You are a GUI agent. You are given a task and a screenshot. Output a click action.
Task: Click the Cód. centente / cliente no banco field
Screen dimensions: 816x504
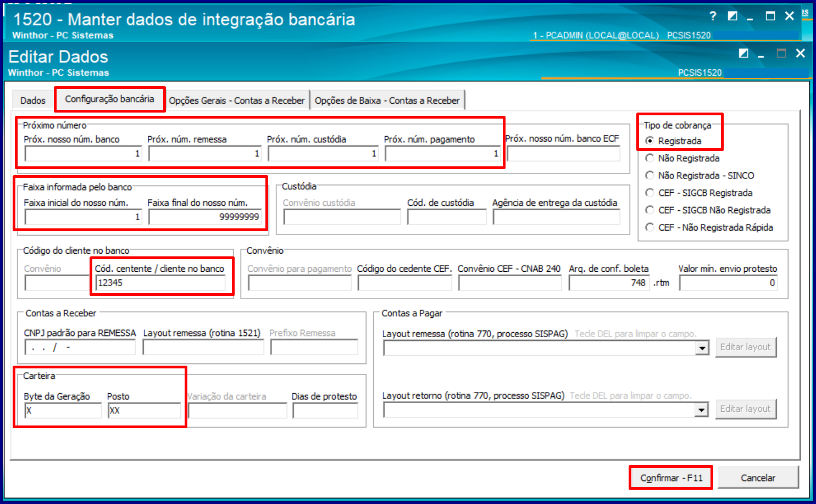click(160, 283)
